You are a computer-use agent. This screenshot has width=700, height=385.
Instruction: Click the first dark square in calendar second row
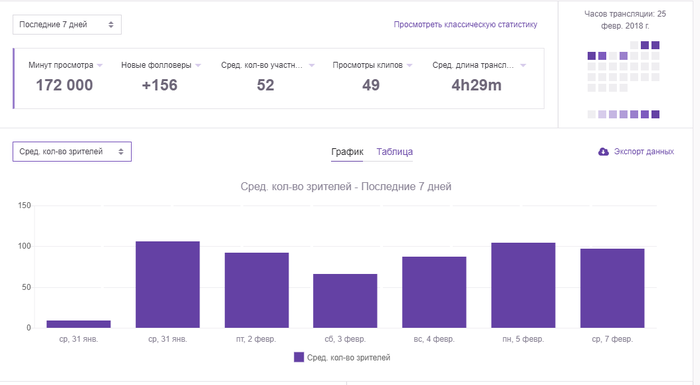click(592, 56)
